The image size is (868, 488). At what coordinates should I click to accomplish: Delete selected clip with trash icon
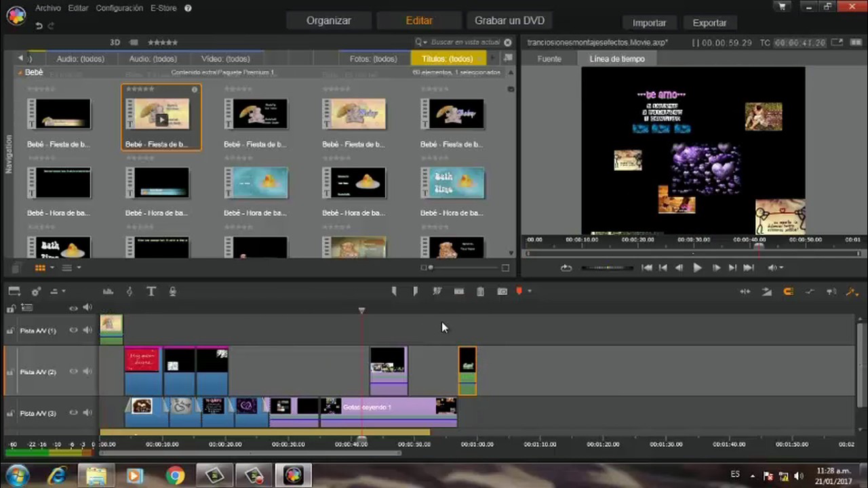(480, 291)
